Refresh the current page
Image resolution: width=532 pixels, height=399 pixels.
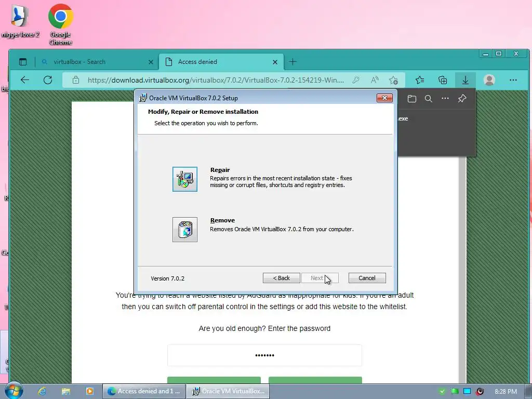[x=48, y=80]
